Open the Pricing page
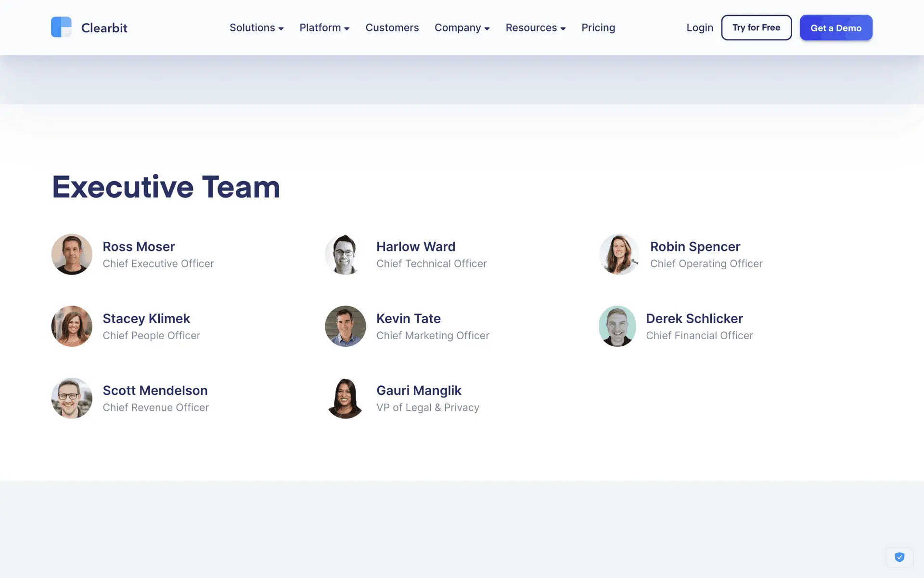The width and height of the screenshot is (924, 578). pyautogui.click(x=598, y=28)
